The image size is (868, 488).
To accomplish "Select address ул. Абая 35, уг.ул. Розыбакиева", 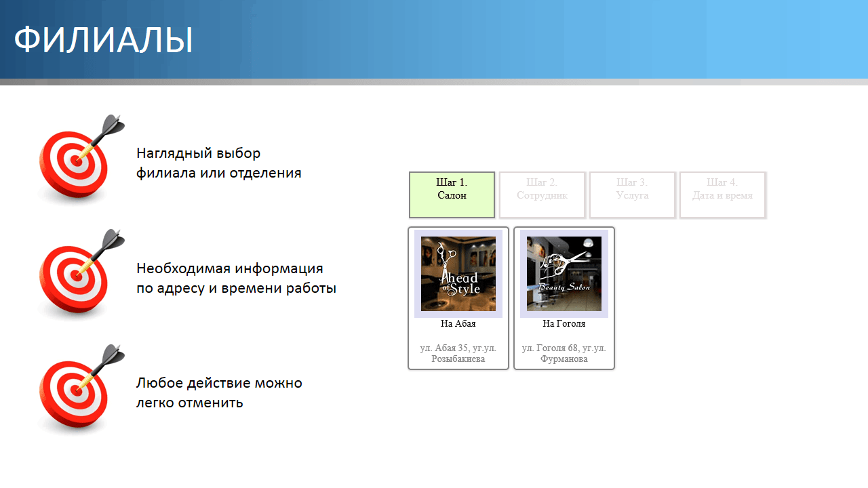I will [x=458, y=354].
